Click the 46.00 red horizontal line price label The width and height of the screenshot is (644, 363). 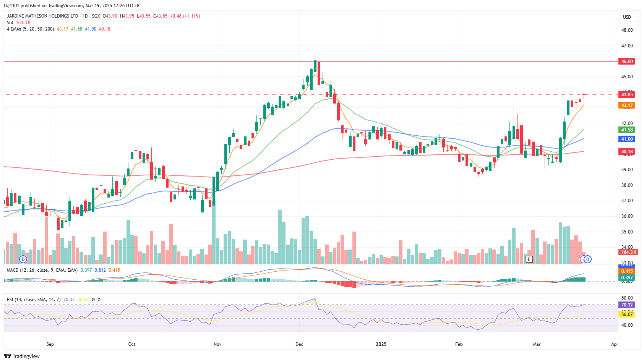[x=626, y=61]
